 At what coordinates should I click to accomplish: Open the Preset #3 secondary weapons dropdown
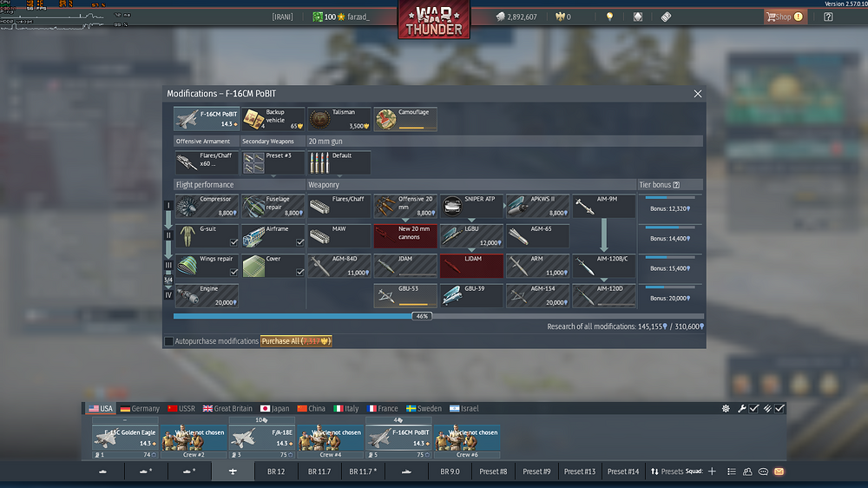point(273,162)
